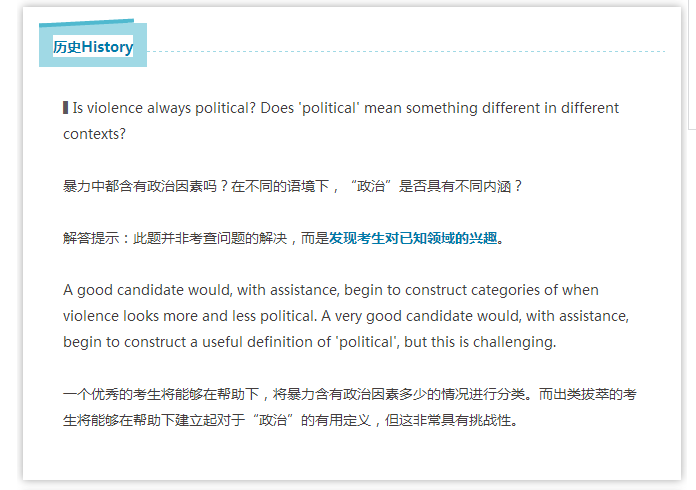The height and width of the screenshot is (490, 696).
Task: Click the phrase 而出类拔萃的考 at line end
Action: (x=588, y=394)
